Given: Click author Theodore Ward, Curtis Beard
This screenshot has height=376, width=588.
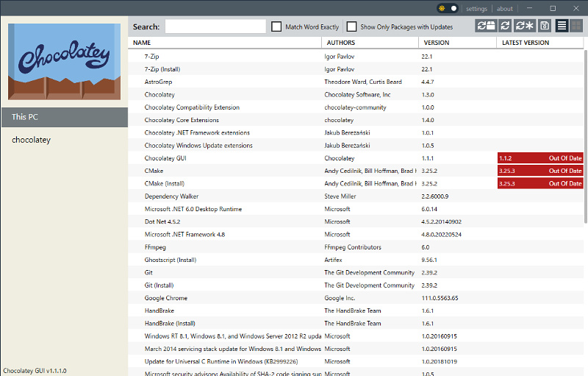Looking at the screenshot, I should coord(362,82).
